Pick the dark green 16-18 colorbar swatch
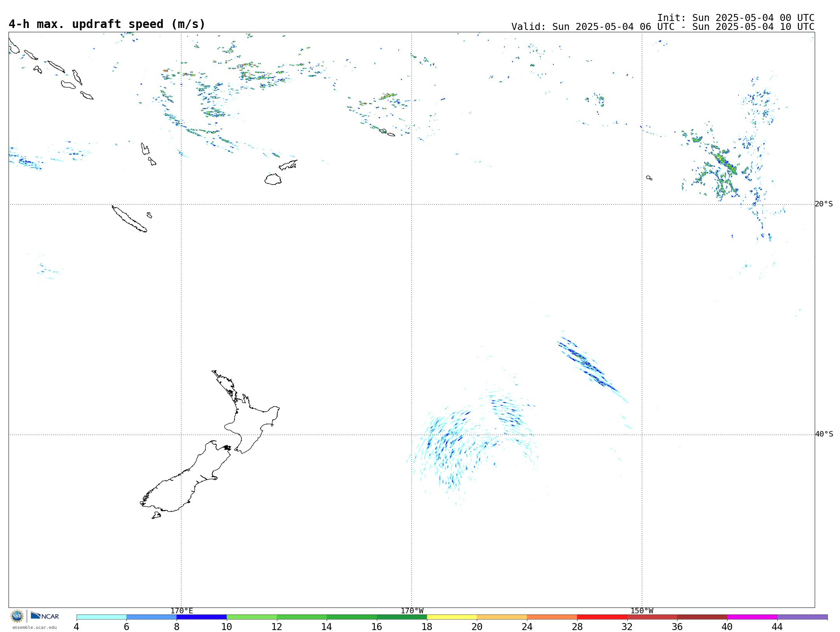 (x=402, y=617)
